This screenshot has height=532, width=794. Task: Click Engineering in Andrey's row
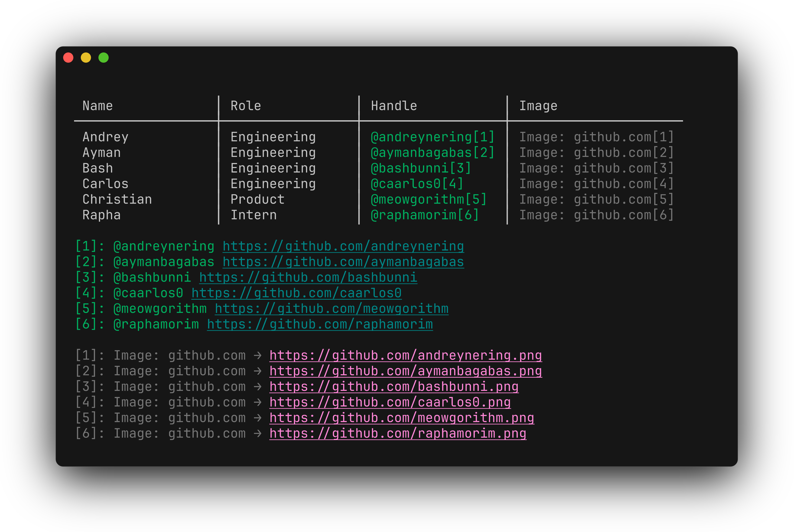coord(273,137)
